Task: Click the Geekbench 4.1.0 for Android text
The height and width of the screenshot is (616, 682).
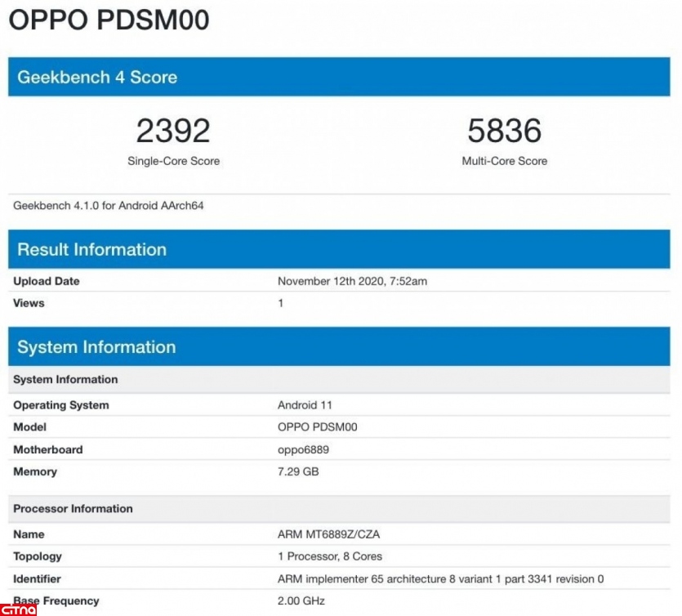Action: coord(109,206)
